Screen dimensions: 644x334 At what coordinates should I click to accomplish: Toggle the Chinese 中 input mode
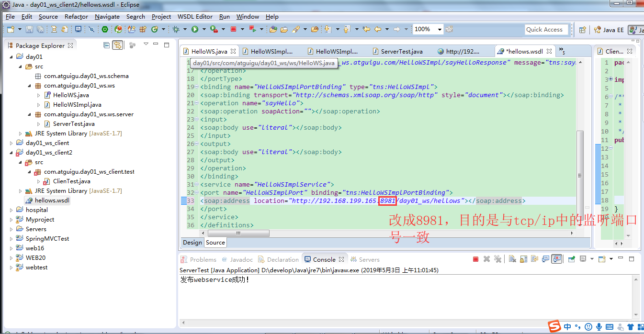(567, 326)
